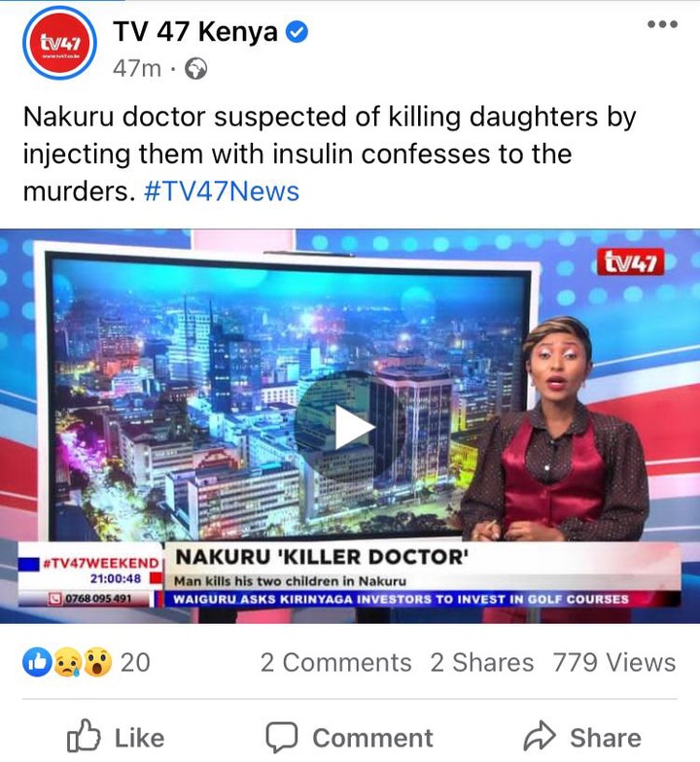
Task: Click the 779 Views count
Action: (x=614, y=663)
